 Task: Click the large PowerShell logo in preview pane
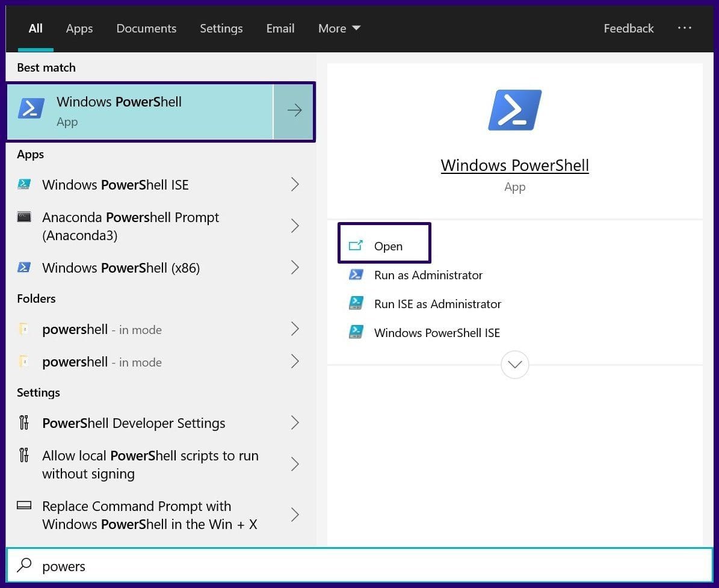514,110
